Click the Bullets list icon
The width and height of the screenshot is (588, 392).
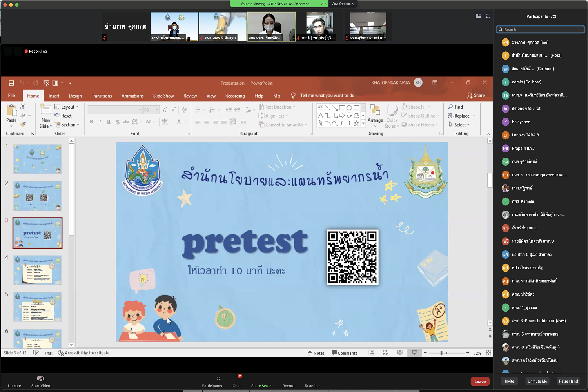[198, 110]
